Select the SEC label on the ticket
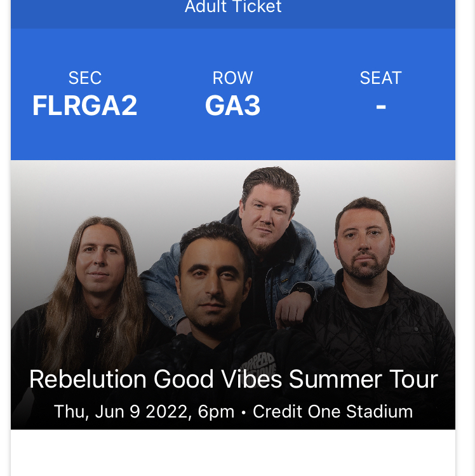Viewport: 475px width, 476px height. point(85,78)
